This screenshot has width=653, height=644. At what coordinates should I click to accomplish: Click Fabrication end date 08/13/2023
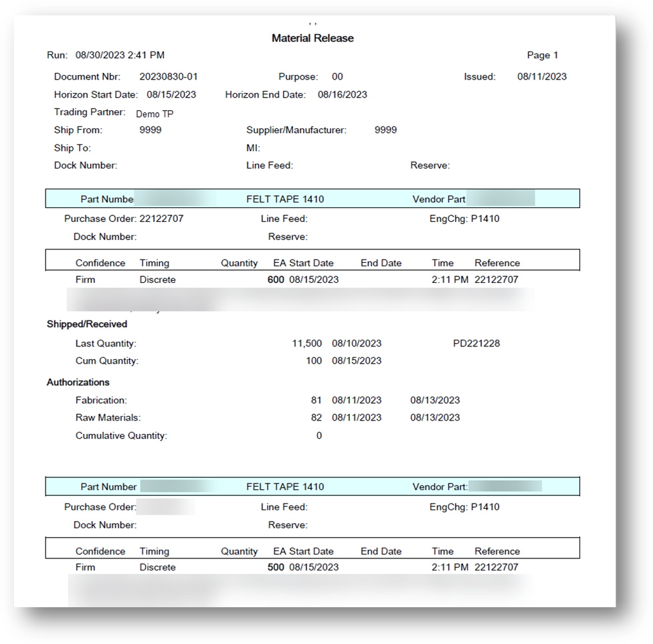click(x=435, y=400)
